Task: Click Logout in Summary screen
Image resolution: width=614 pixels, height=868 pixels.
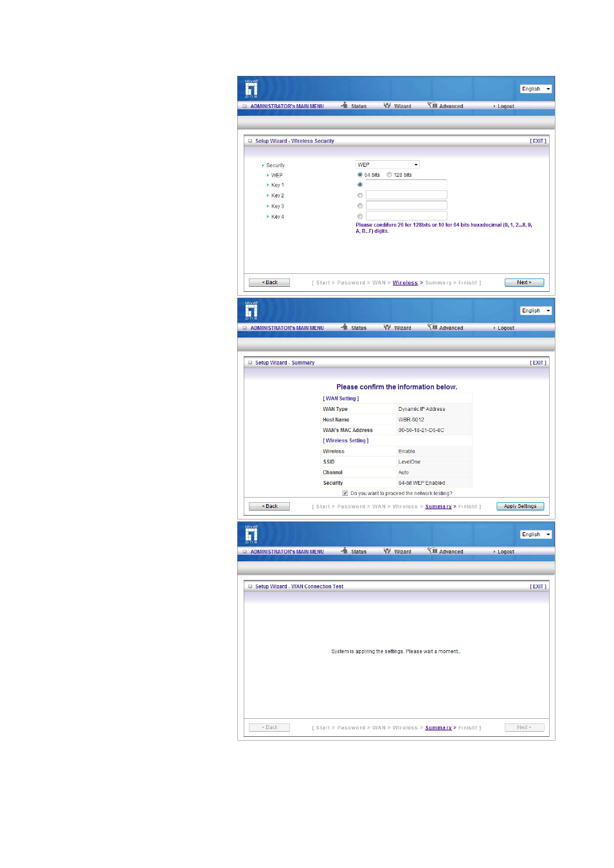Action: click(505, 328)
